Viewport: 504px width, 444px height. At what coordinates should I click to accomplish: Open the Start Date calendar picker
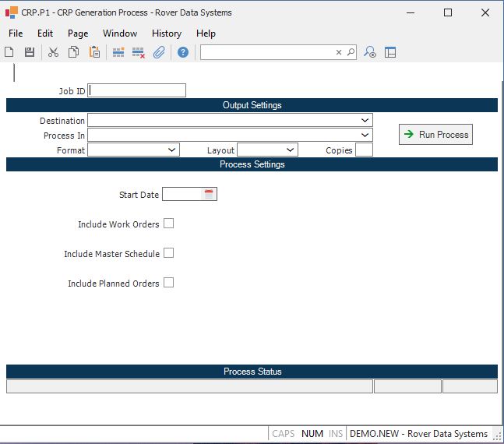[209, 195]
